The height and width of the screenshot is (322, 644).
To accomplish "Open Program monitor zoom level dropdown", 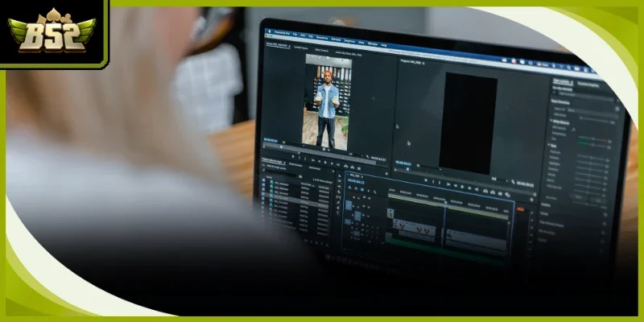I will (429, 167).
